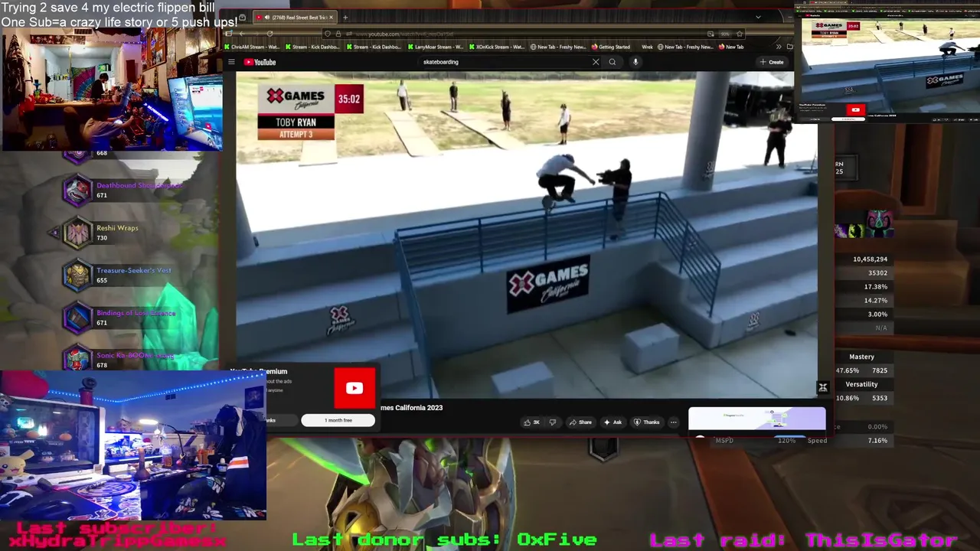Clear the skateboarding search text with X
Viewport: 980px width, 551px height.
(596, 62)
